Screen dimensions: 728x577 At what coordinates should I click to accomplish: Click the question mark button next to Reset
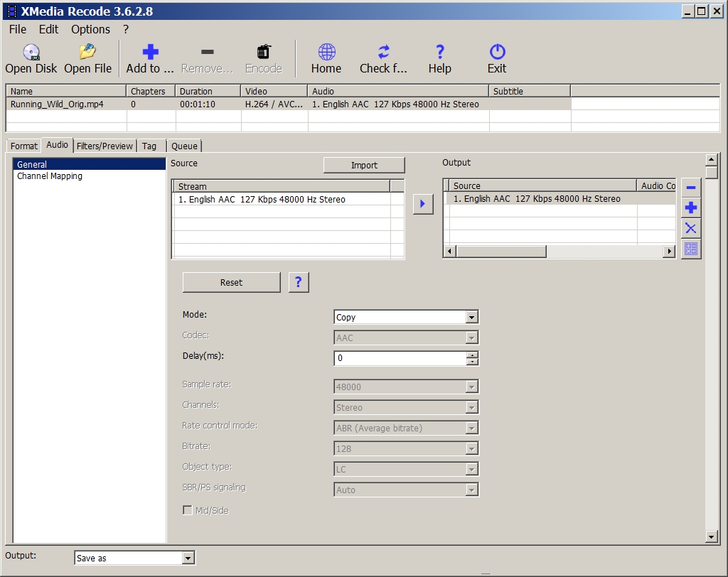point(299,282)
